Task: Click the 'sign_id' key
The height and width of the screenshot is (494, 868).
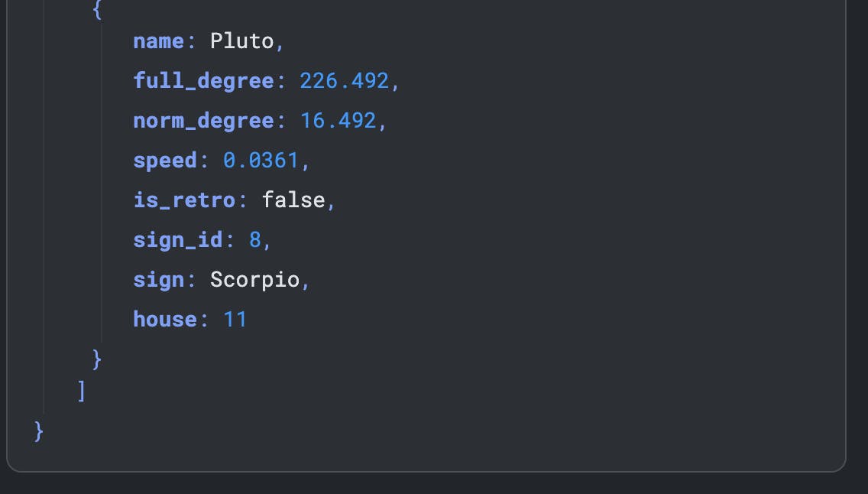Action: 177,239
